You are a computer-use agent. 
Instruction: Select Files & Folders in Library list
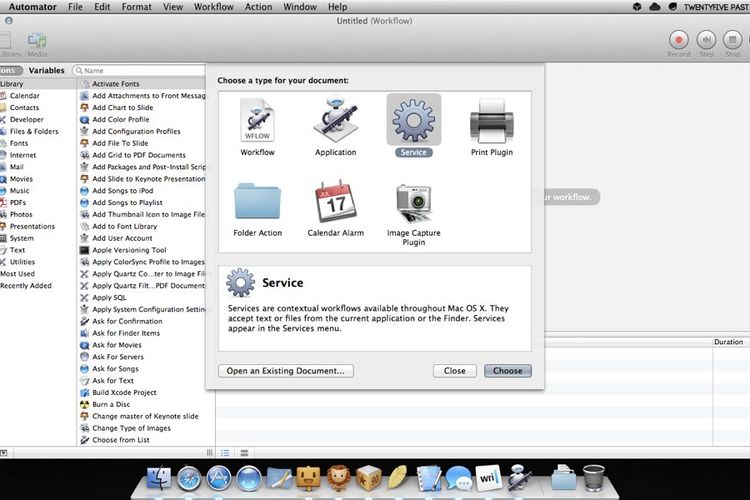pos(34,131)
